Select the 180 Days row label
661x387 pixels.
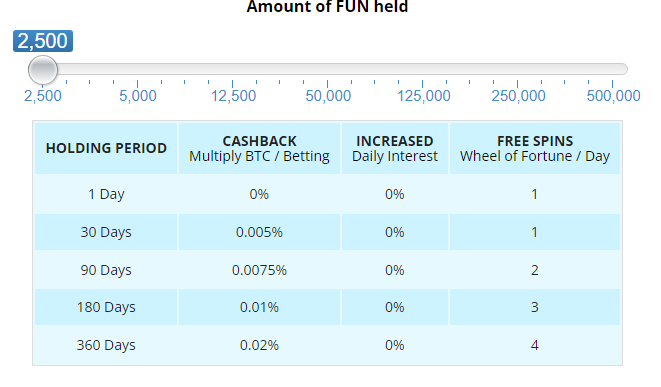(x=106, y=307)
